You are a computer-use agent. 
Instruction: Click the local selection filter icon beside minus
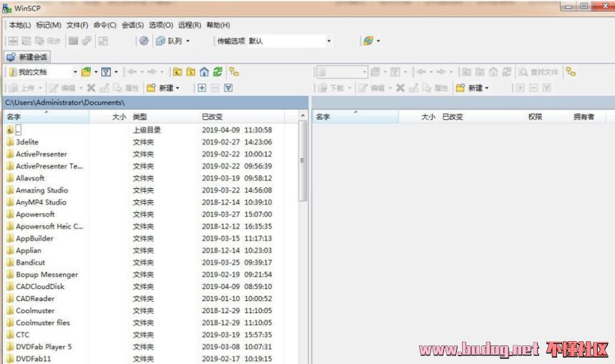(x=228, y=88)
